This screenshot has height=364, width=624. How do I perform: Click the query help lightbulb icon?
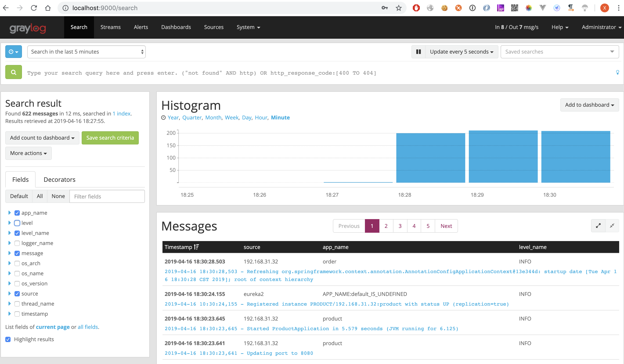click(x=617, y=72)
